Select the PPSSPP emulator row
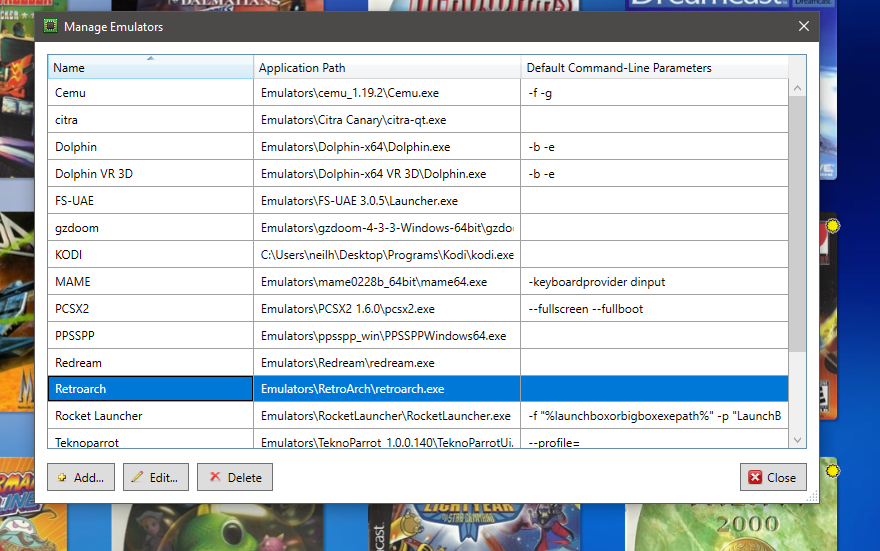Screen dimensions: 880x551 tap(418, 335)
